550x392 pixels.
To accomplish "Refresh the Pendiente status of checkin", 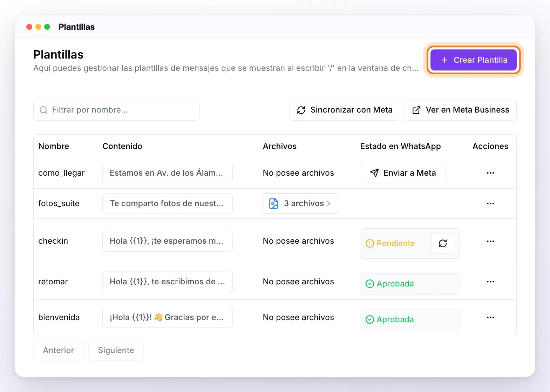I will [443, 243].
